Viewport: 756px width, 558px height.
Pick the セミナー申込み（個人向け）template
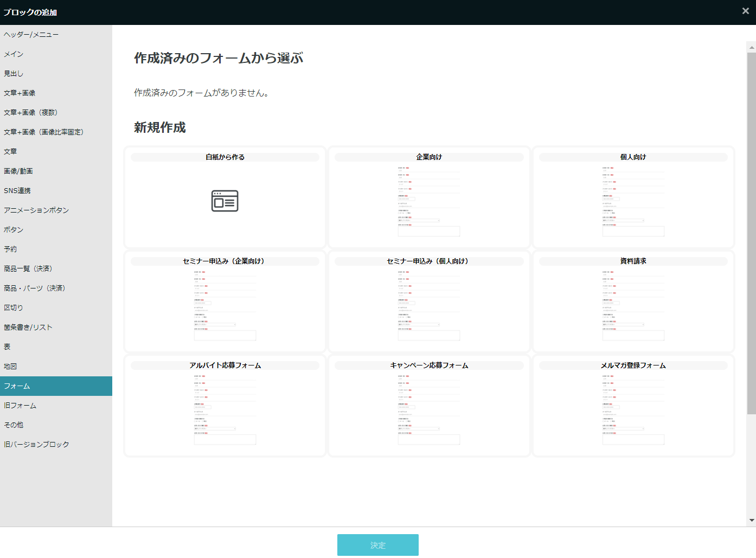tap(429, 302)
